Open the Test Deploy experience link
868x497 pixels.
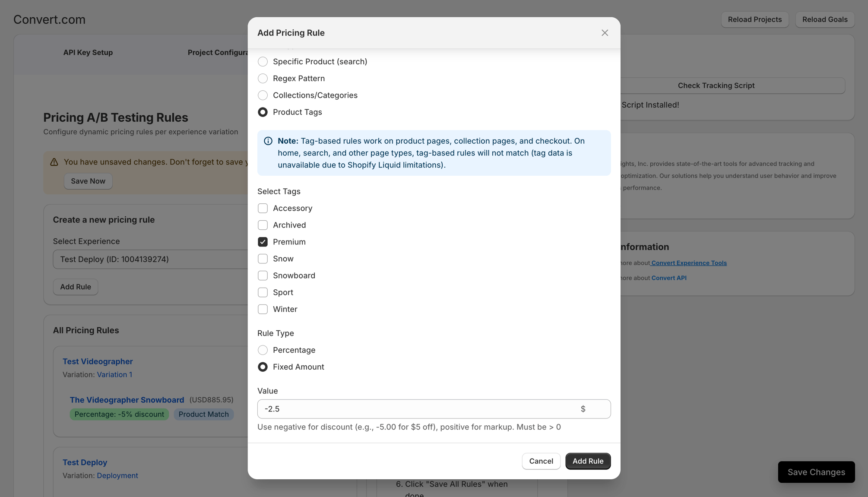click(x=85, y=462)
